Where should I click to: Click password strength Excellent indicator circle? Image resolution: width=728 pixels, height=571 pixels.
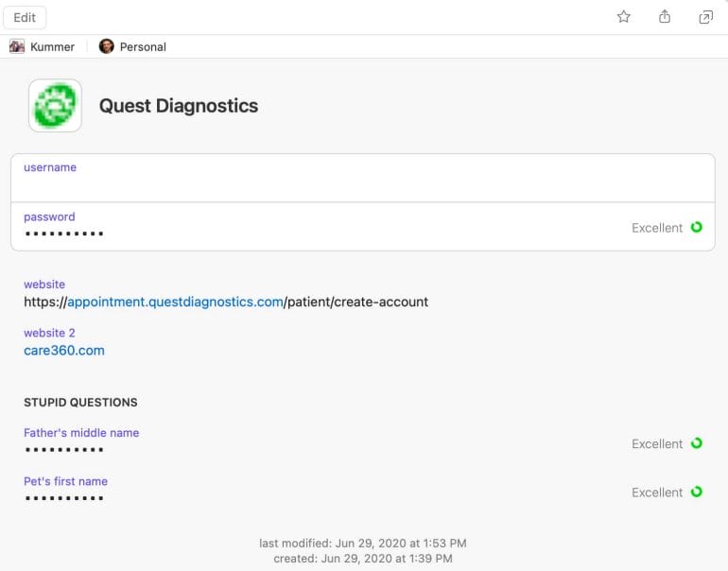[x=697, y=228]
